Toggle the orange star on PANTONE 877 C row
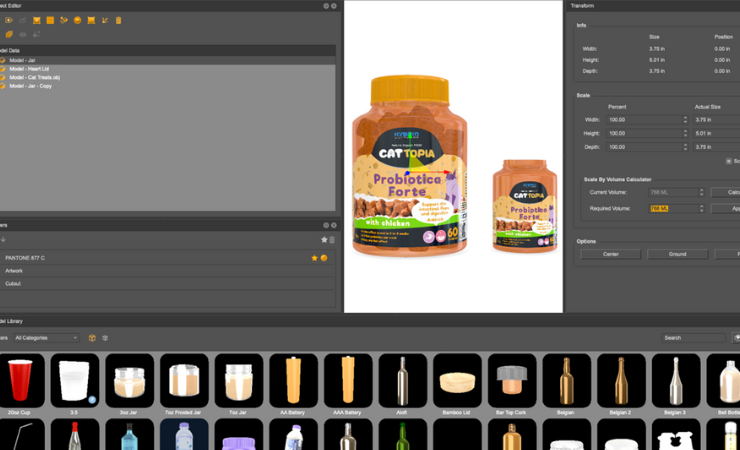This screenshot has width=740, height=450. coord(314,258)
